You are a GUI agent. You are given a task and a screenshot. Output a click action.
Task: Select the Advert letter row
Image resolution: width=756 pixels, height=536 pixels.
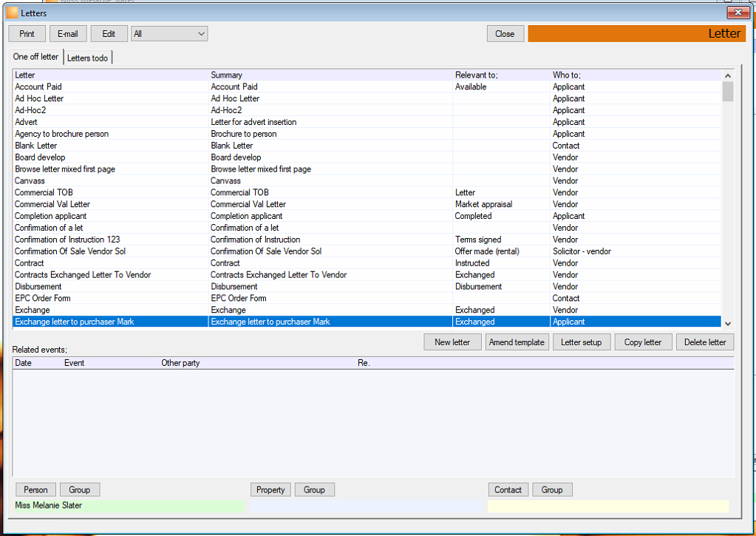(x=367, y=122)
